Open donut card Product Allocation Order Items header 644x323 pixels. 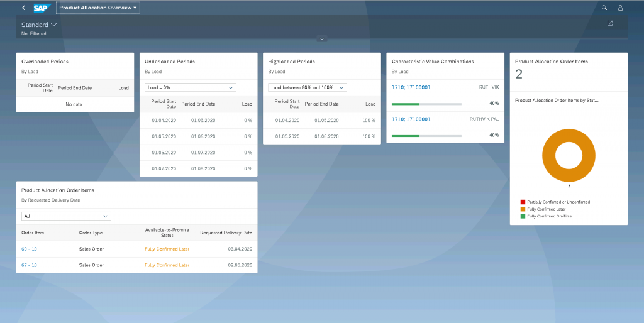[569, 72]
